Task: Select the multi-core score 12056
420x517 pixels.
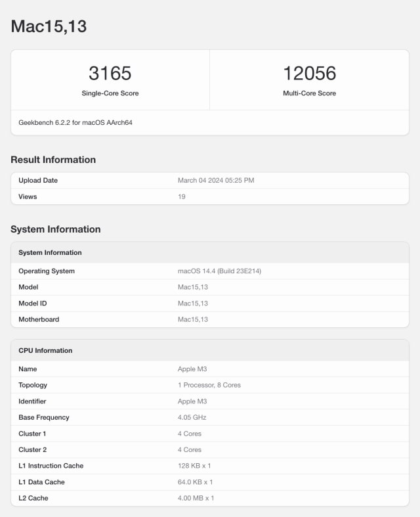Action: click(x=310, y=73)
